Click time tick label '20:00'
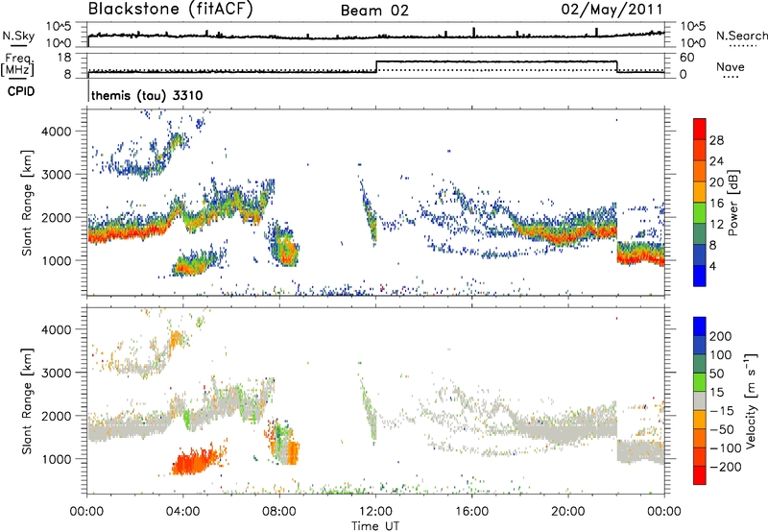768x532 pixels. point(567,512)
